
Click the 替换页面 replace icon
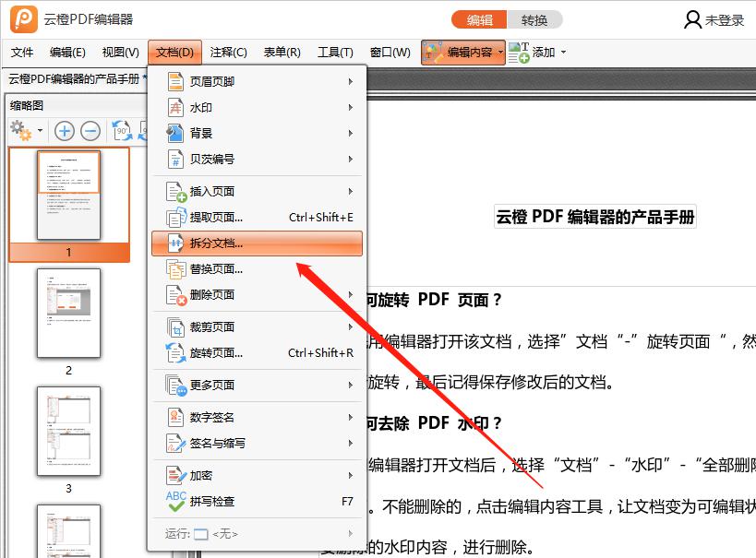pyautogui.click(x=176, y=269)
